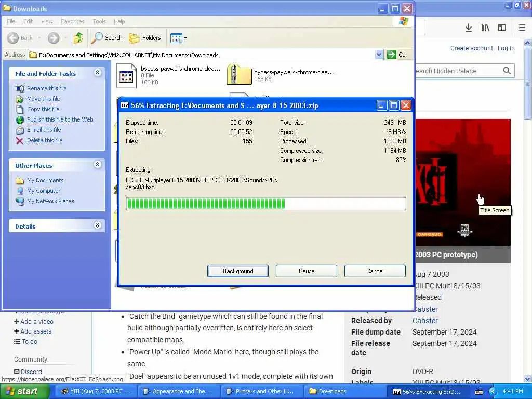
Task: Open My Documents from Other Places
Action: (45, 180)
